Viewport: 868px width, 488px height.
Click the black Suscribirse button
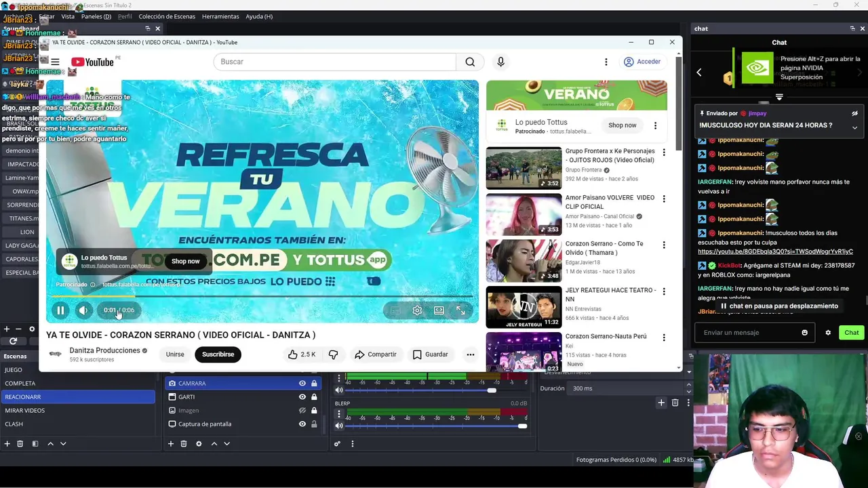point(218,354)
